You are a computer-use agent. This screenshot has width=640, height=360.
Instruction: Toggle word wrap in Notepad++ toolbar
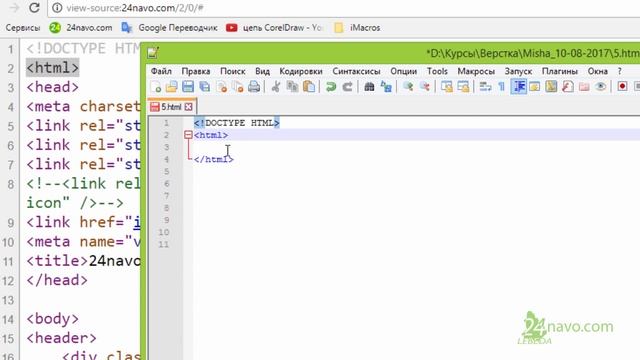click(x=485, y=87)
